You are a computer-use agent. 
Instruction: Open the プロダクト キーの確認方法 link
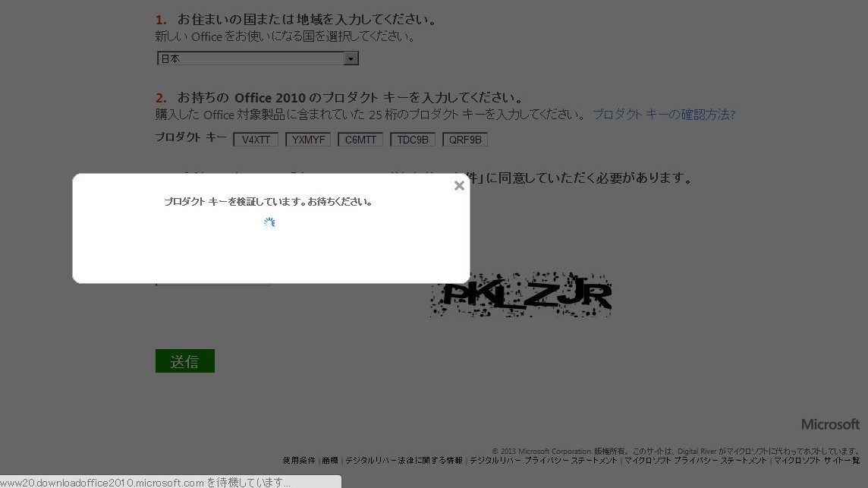coord(663,115)
